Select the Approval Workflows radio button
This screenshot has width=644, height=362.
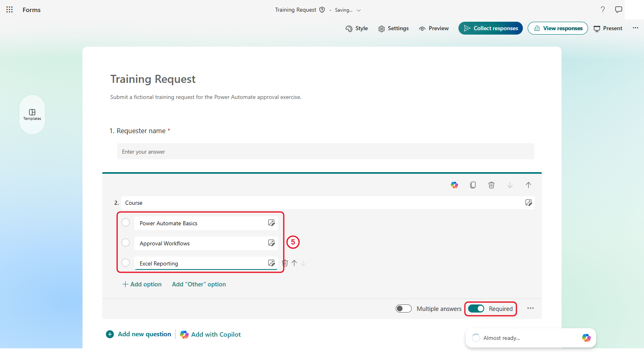(x=126, y=243)
